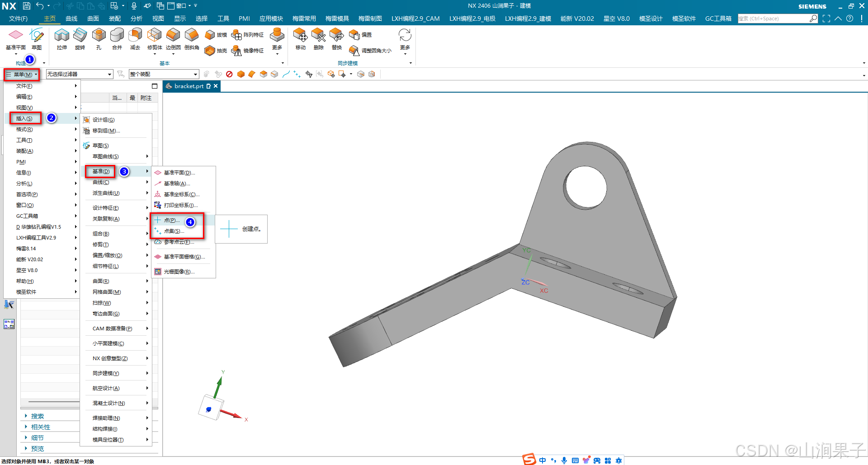This screenshot has height=465, width=868.
Task: Select the 修剪体 trim body tool
Action: tap(155, 38)
